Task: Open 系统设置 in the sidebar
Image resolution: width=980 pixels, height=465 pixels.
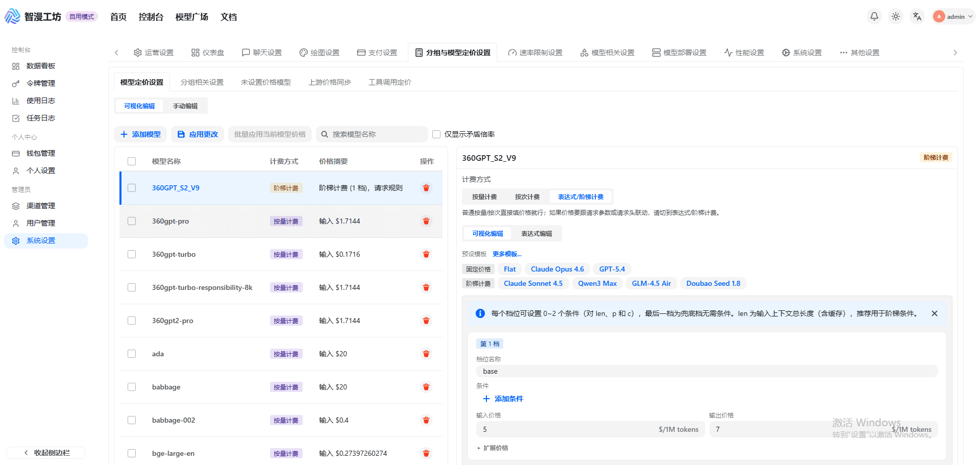Action: click(46, 240)
